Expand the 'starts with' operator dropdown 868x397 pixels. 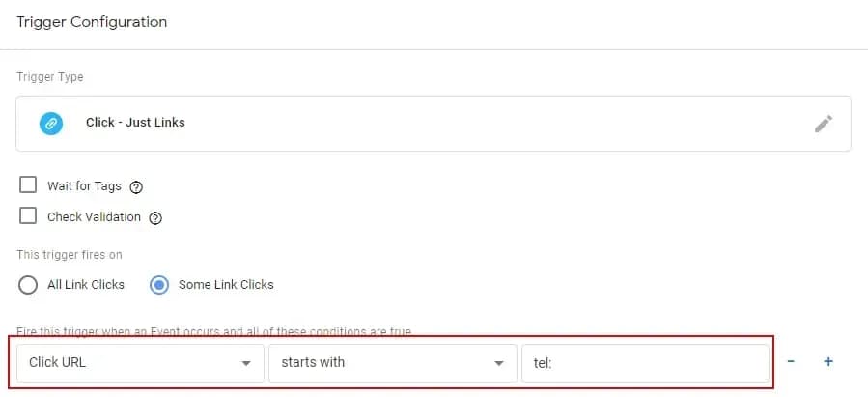click(391, 363)
